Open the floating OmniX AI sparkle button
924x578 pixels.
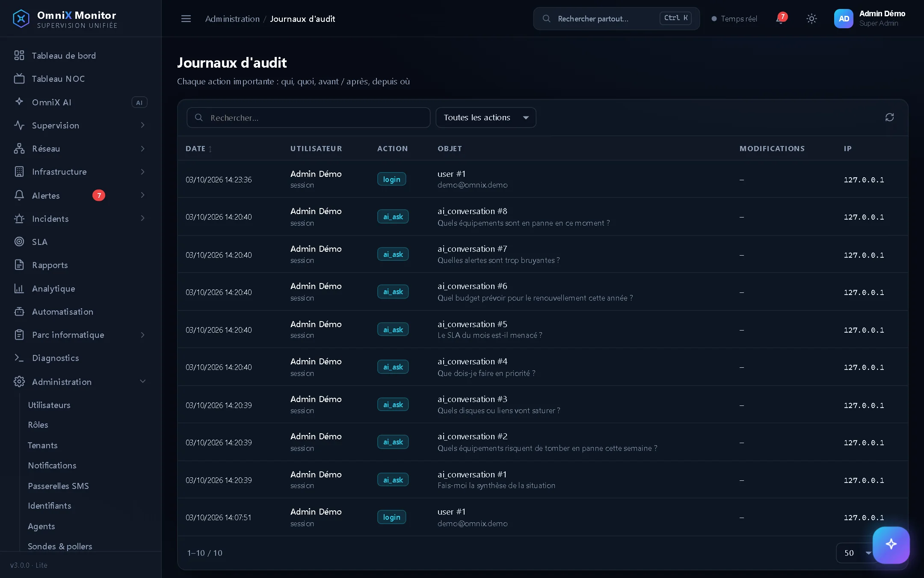[x=891, y=545]
